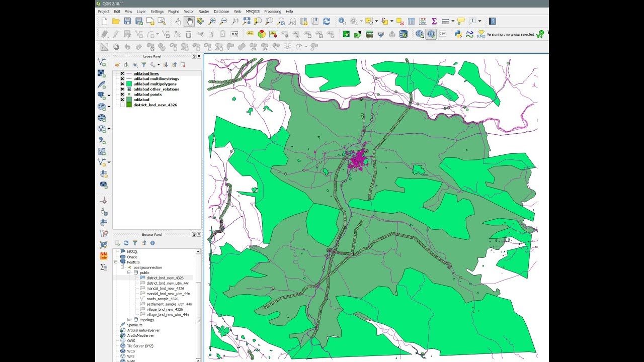Viewport: 644px width, 362px height.
Task: Open the Project menu
Action: (x=104, y=11)
